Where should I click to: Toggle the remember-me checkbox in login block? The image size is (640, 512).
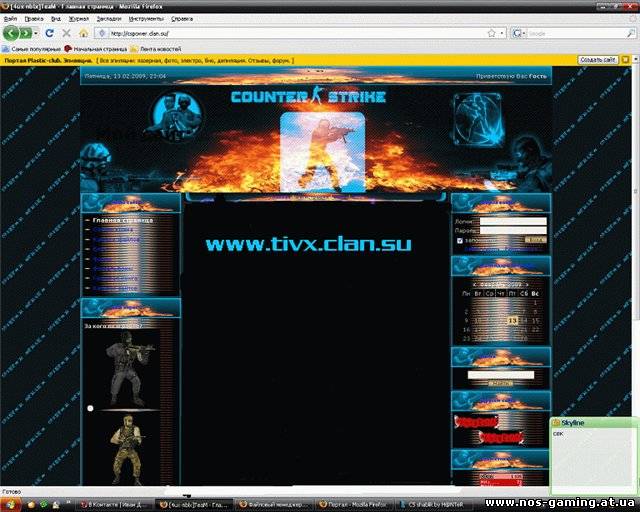pos(460,240)
